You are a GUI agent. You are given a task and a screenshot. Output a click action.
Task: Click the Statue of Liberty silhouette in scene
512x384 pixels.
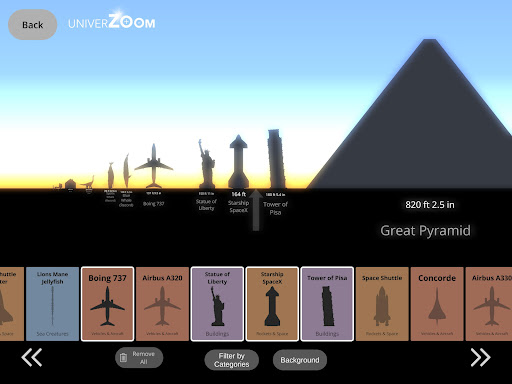pos(207,164)
